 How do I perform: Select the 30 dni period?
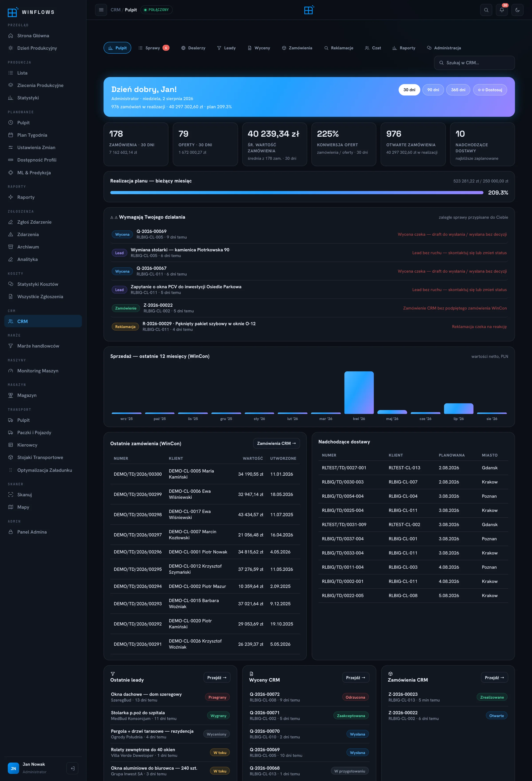409,90
